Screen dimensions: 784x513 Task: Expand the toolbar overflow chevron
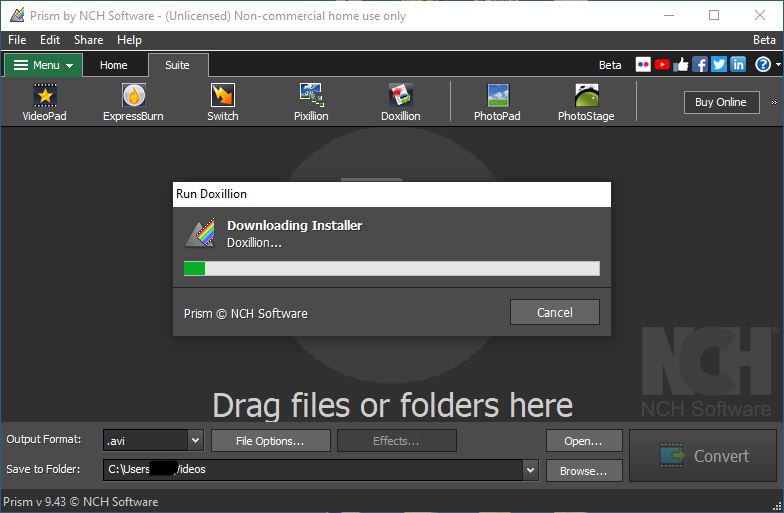point(774,102)
